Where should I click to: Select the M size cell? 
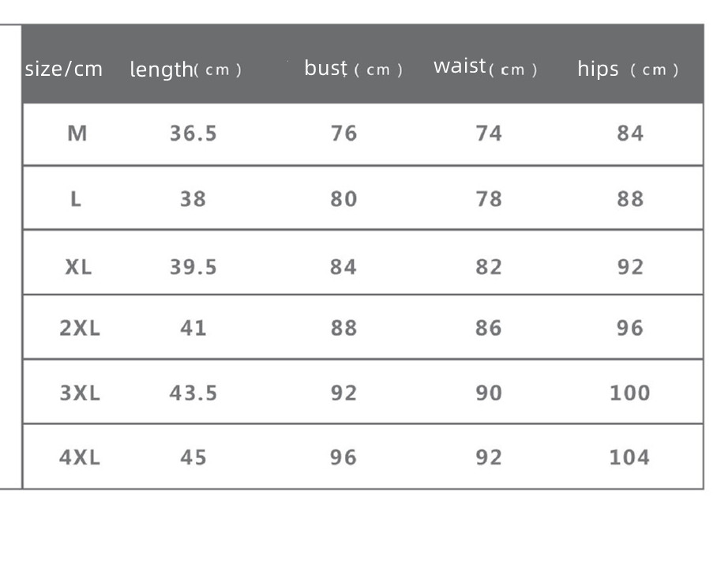[77, 133]
